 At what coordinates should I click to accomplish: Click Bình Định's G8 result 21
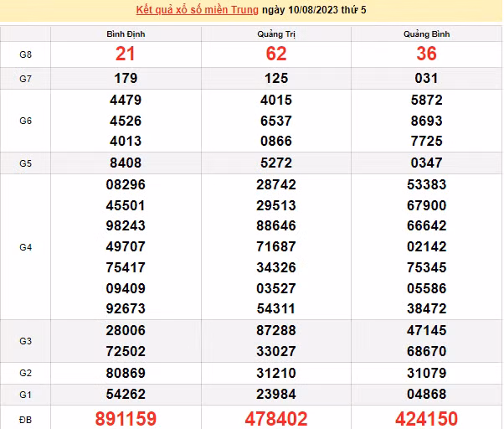pyautogui.click(x=126, y=54)
